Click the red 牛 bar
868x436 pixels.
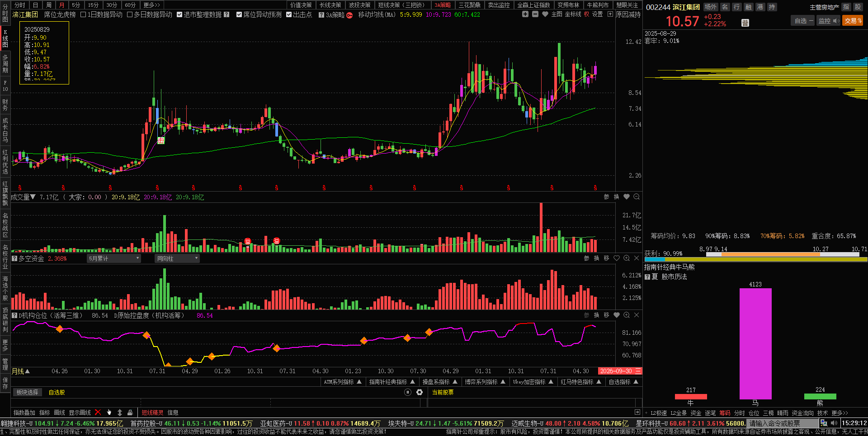tap(691, 397)
